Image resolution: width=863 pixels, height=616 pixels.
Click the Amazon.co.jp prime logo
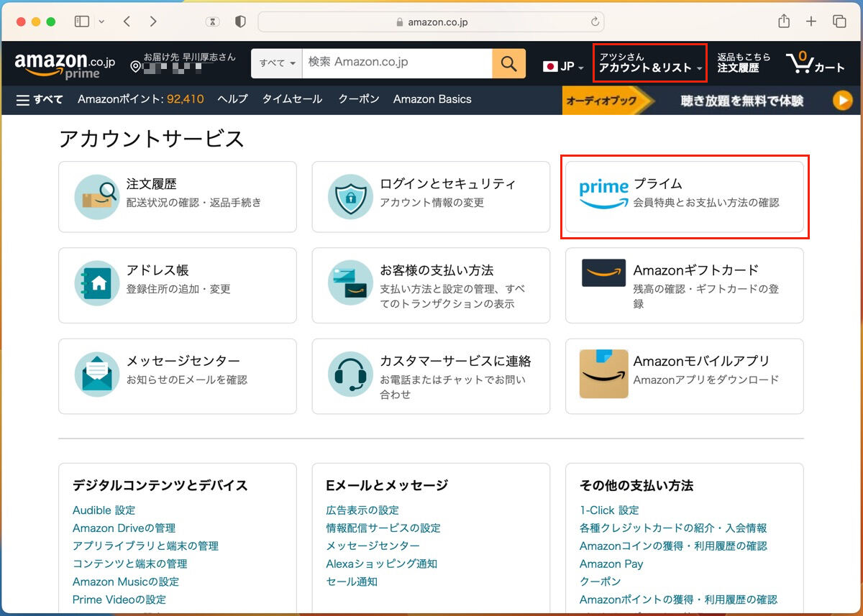click(x=64, y=65)
